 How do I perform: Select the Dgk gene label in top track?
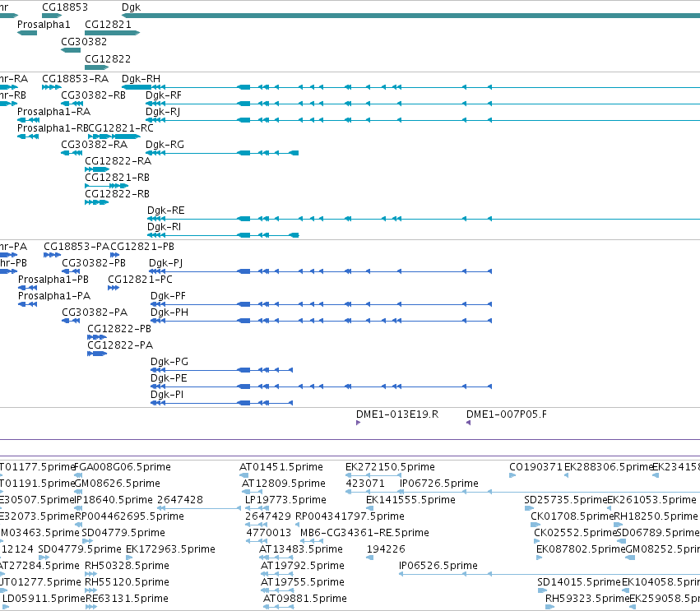(x=132, y=7)
